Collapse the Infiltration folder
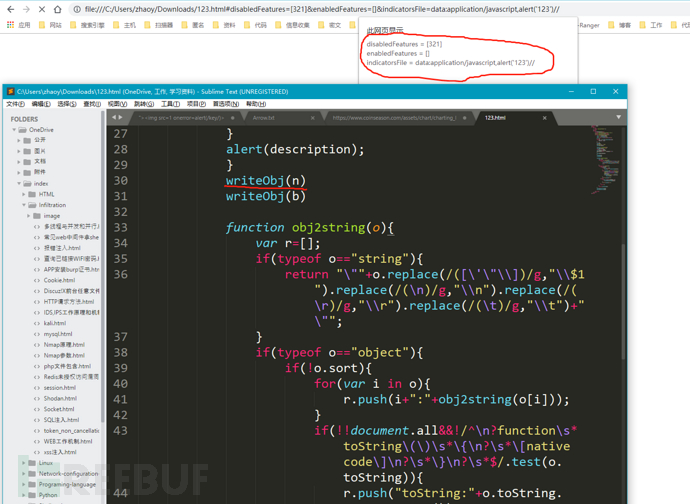This screenshot has width=690, height=504. coord(24,205)
